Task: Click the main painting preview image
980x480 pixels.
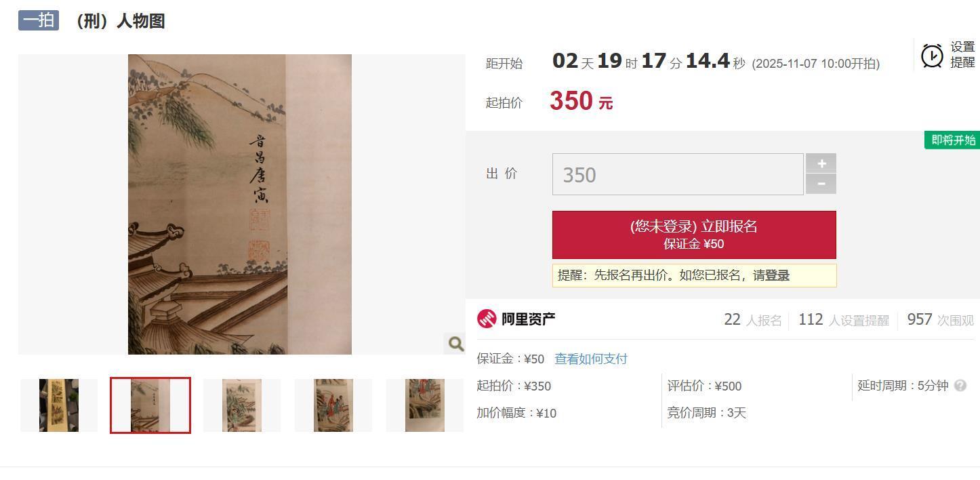Action: pyautogui.click(x=240, y=204)
